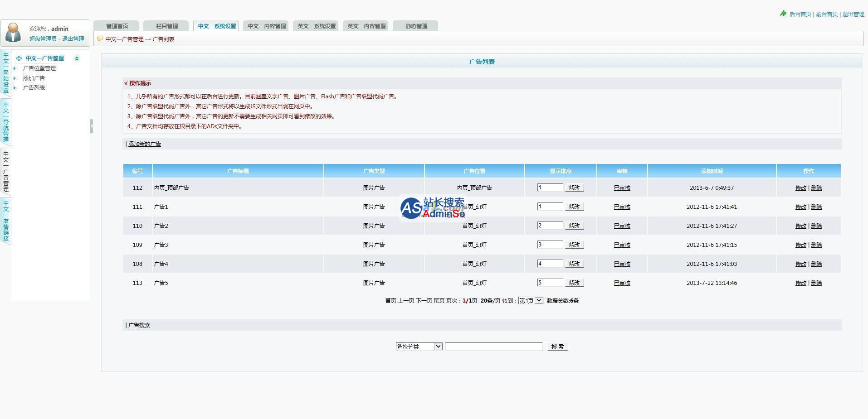Viewport: 868px width, 419px height.
Task: Open the 静态管理 tab
Action: tap(416, 26)
